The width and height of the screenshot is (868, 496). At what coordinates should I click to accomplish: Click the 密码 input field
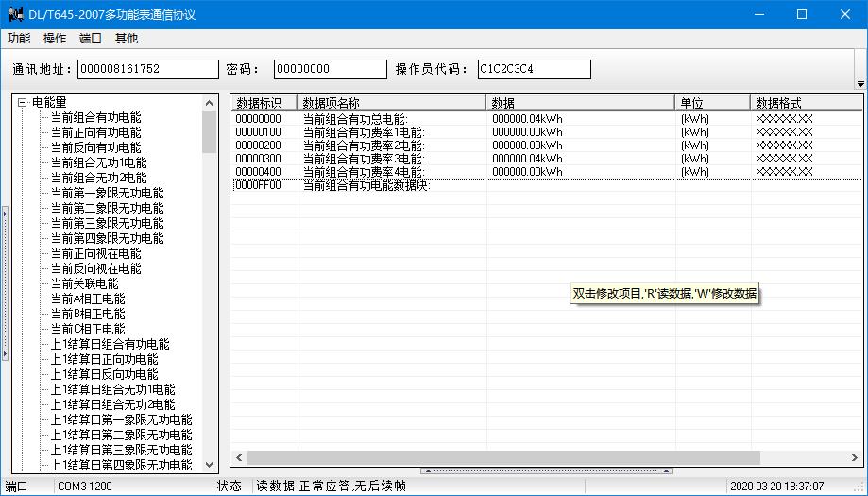pyautogui.click(x=330, y=69)
